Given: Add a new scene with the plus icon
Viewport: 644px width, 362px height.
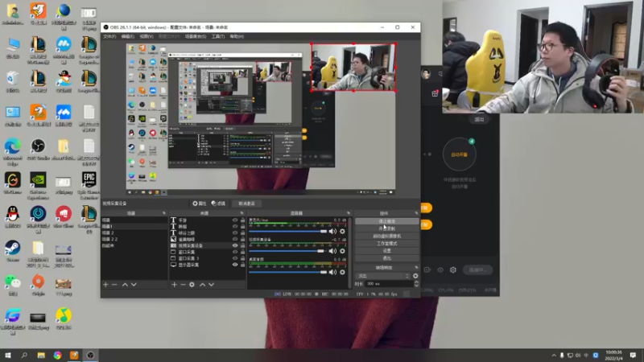Looking at the screenshot, I should [x=105, y=285].
